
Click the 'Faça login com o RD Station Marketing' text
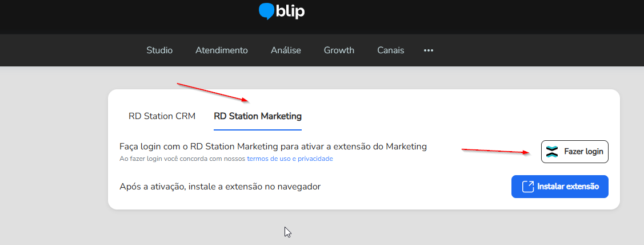point(273,147)
